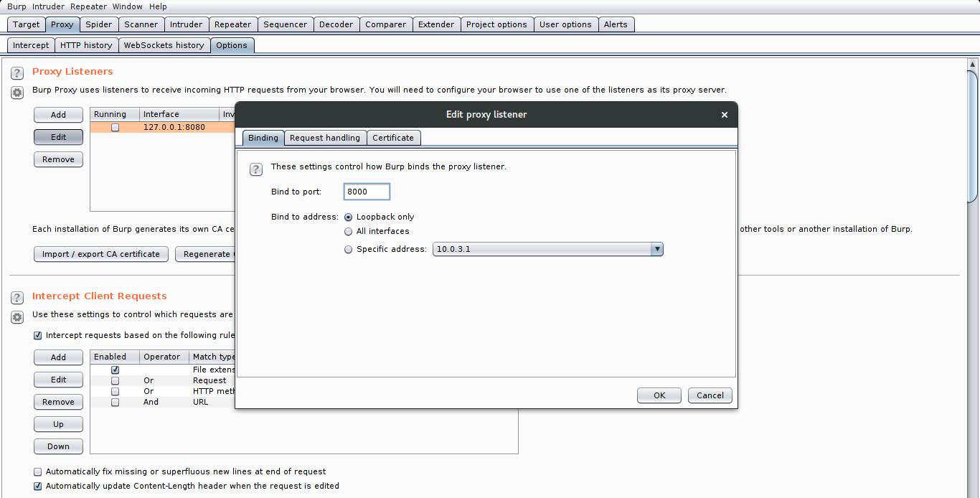Open Intercept Client Requests gear icon
This screenshot has width=980, height=498.
tap(17, 317)
